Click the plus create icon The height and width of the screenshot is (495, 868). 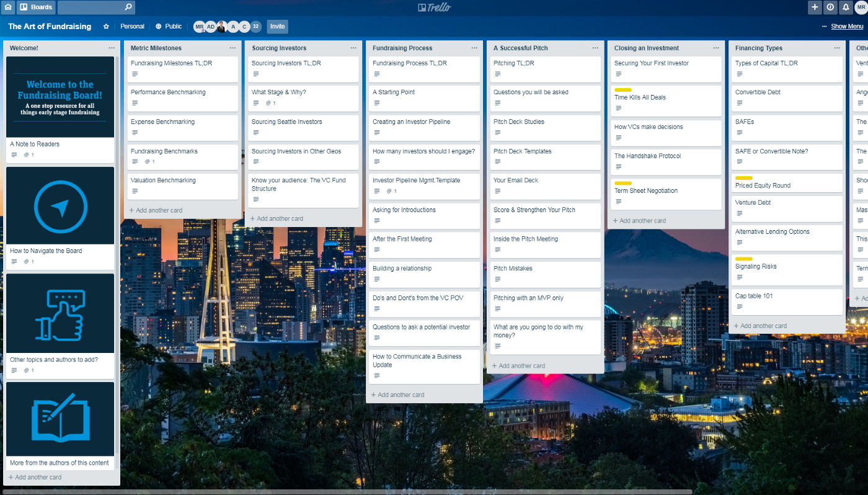(815, 7)
